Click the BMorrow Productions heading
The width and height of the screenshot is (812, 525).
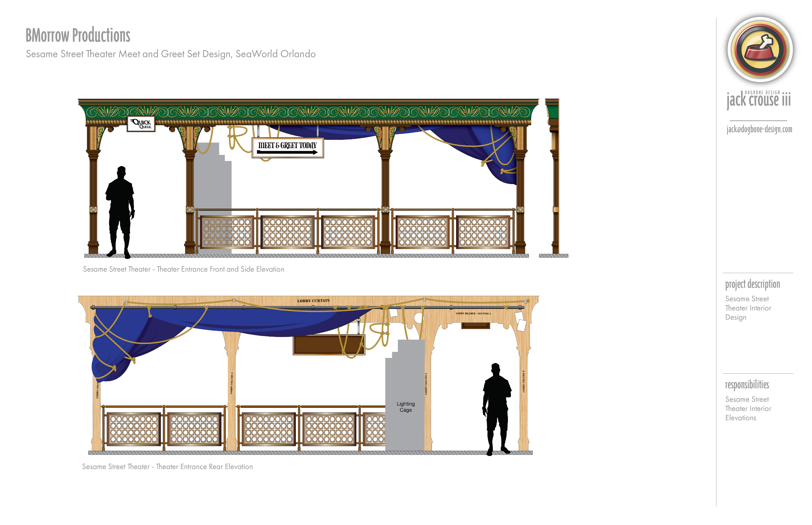(78, 35)
